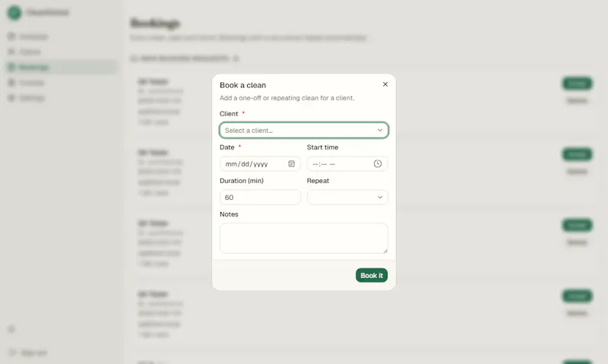Select the highlighted Bookings sidebar item

tap(62, 67)
